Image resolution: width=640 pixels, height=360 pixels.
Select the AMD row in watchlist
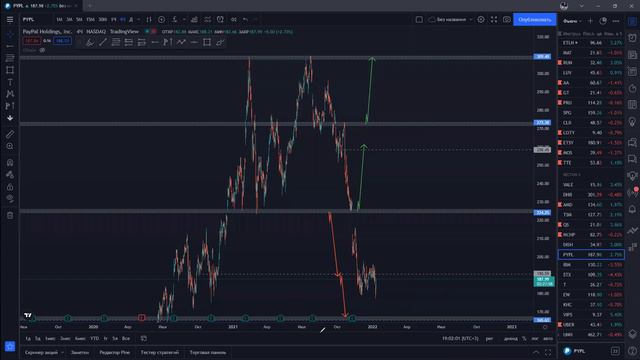tap(591, 204)
